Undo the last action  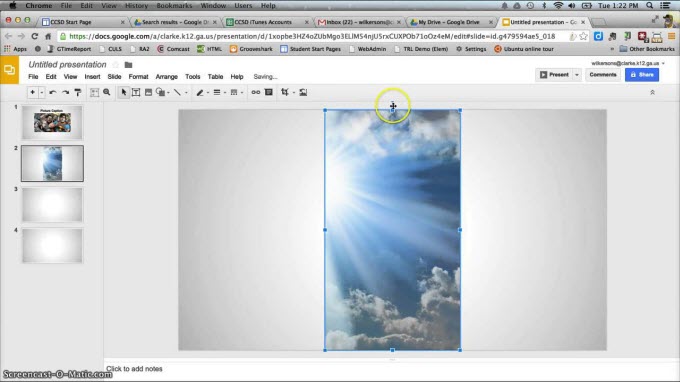[x=53, y=92]
